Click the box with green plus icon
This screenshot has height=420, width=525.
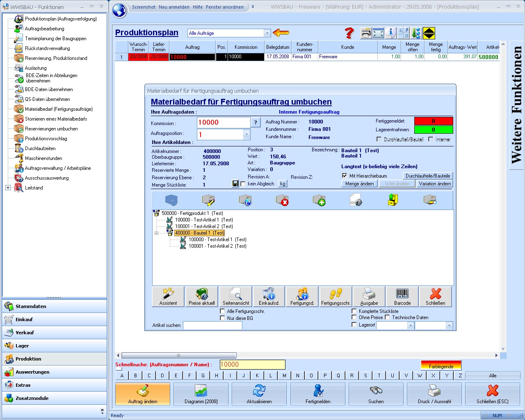[319, 200]
